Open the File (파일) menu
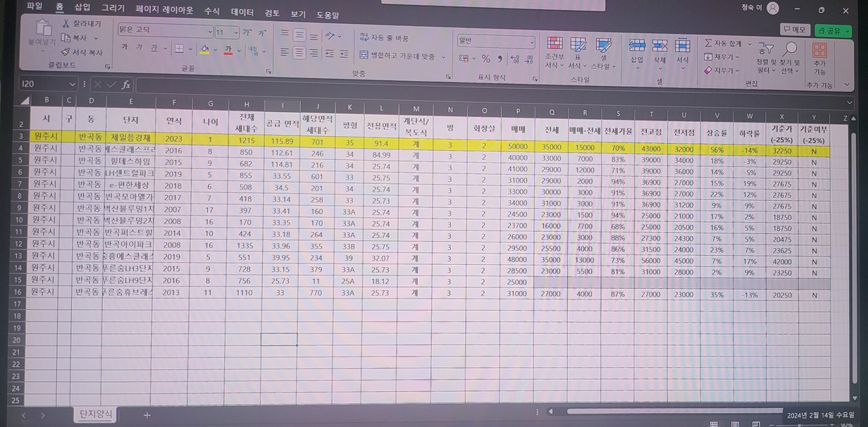 pos(35,6)
